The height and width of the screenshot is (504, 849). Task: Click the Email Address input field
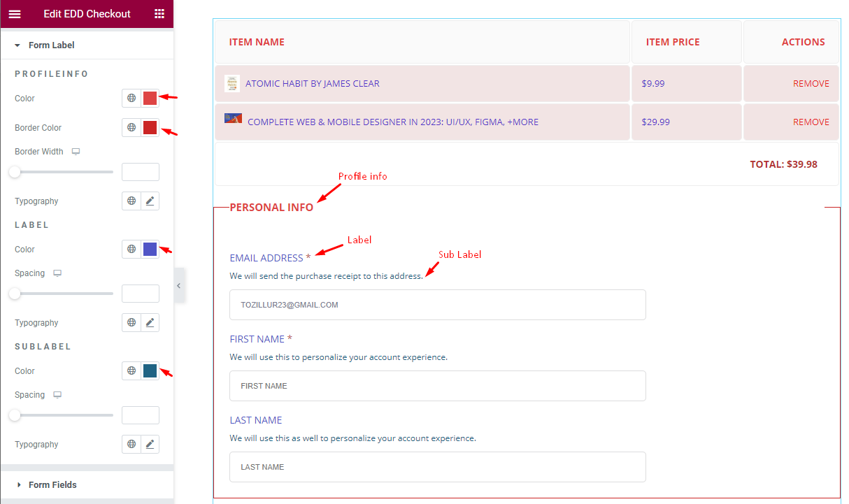click(437, 304)
